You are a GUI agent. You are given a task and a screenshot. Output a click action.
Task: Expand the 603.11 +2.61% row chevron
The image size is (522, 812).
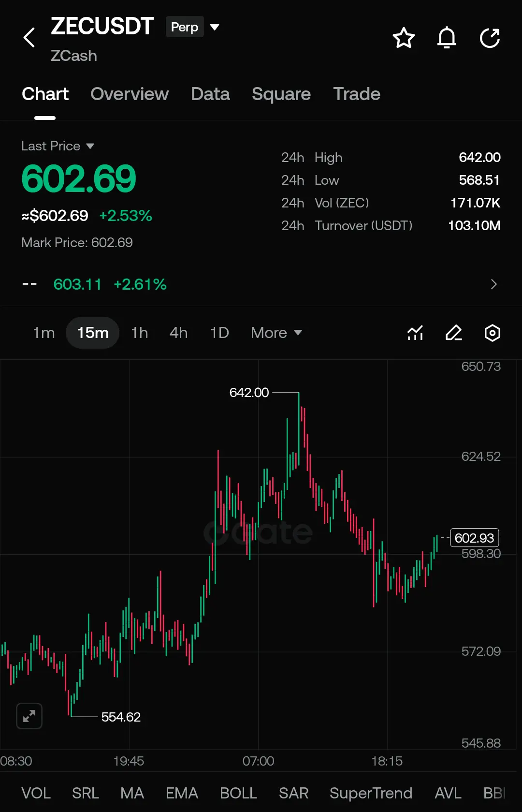click(x=493, y=284)
